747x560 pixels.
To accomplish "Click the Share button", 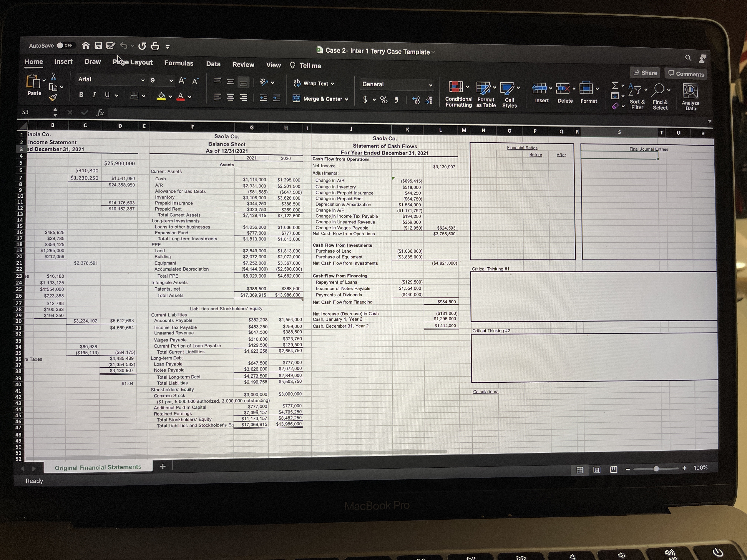I will pyautogui.click(x=645, y=73).
